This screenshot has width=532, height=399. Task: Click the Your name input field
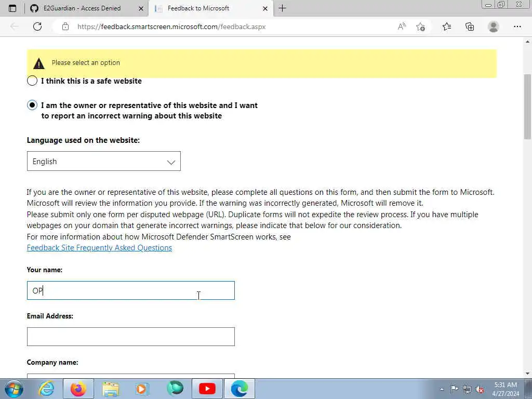tap(130, 290)
